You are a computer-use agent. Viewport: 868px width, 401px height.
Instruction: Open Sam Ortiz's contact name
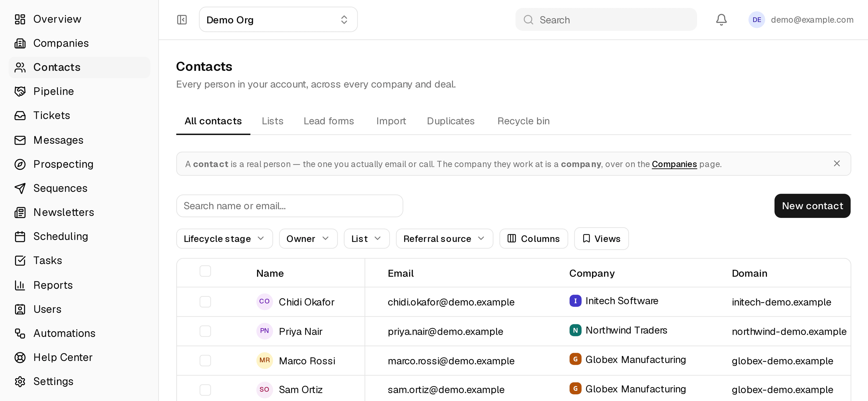tap(301, 389)
